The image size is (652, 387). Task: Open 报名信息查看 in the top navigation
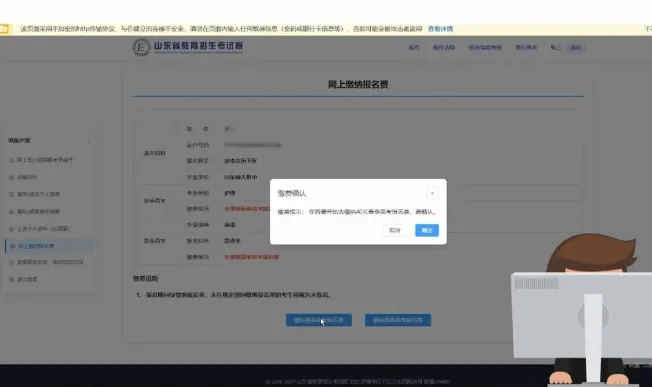[485, 47]
